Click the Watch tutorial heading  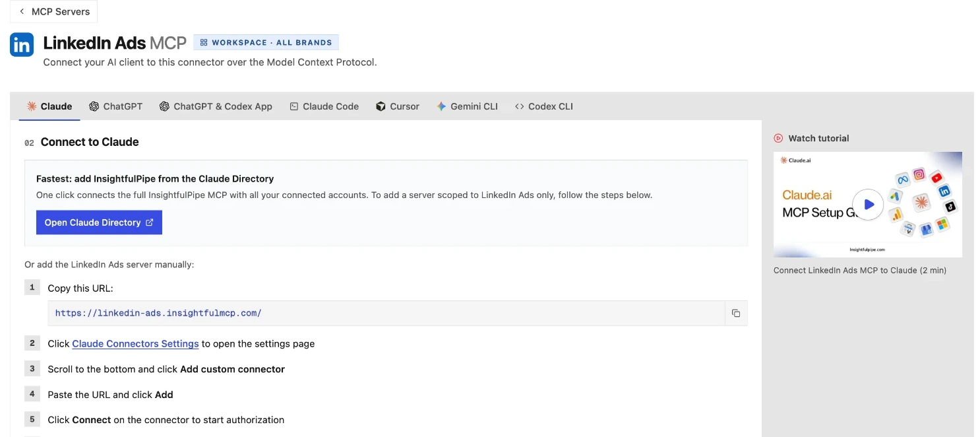click(x=818, y=138)
